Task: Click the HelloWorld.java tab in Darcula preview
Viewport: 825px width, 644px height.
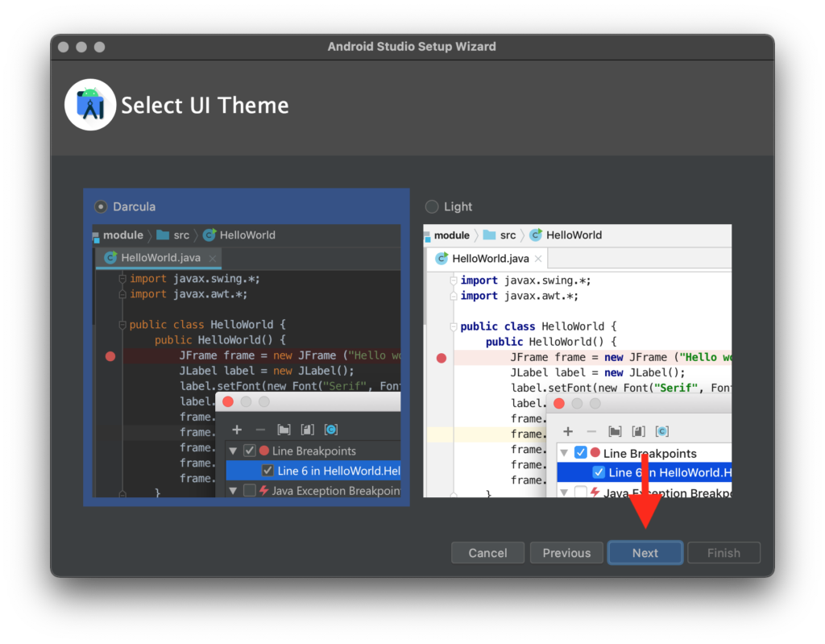Action: (159, 258)
